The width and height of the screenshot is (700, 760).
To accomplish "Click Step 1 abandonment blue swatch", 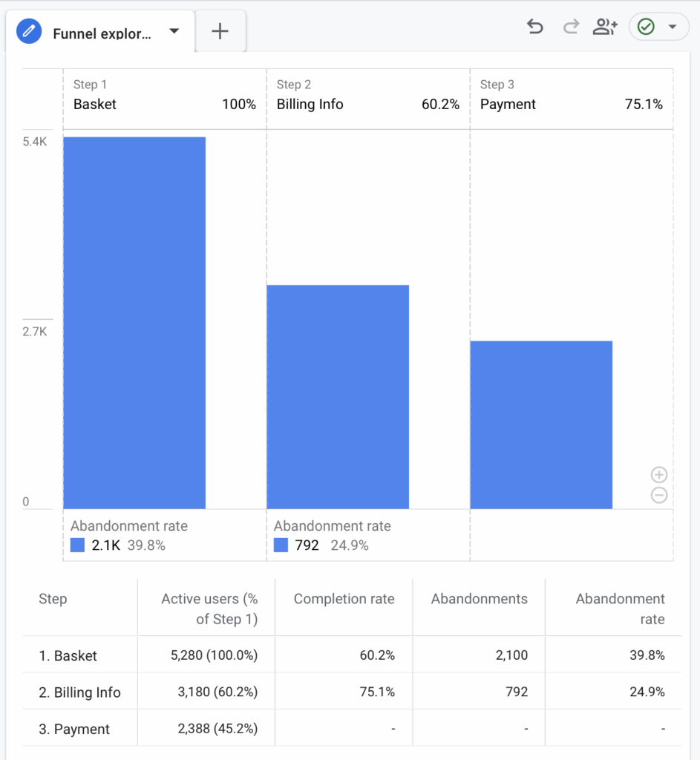I will click(78, 546).
